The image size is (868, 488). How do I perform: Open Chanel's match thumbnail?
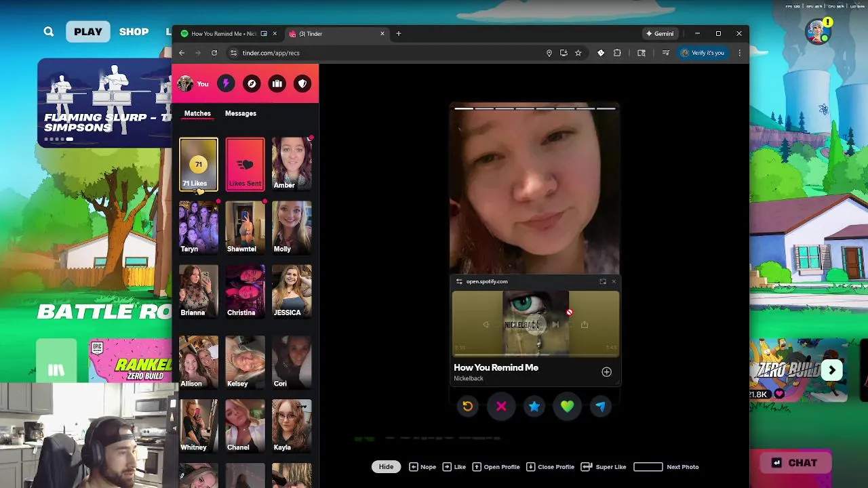tap(245, 426)
